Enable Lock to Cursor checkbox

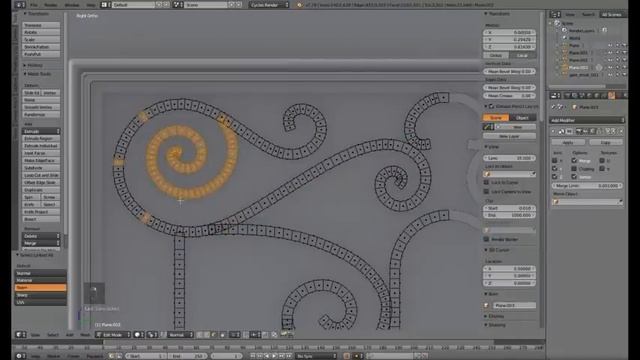tap(487, 182)
